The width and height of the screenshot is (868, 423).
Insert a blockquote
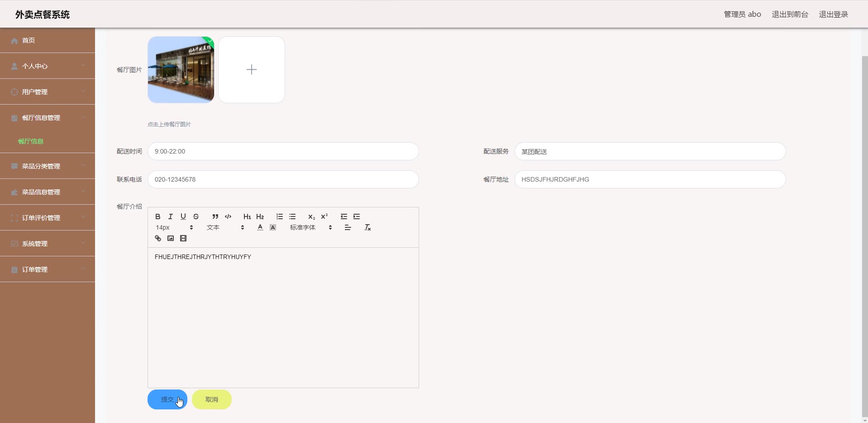point(215,216)
